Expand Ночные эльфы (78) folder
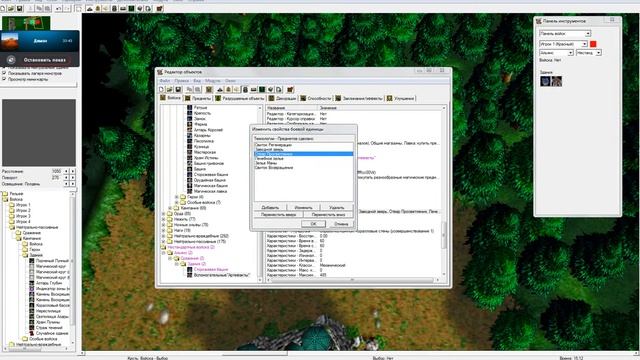Image resolution: width=640 pixels, height=360 pixels. click(163, 225)
